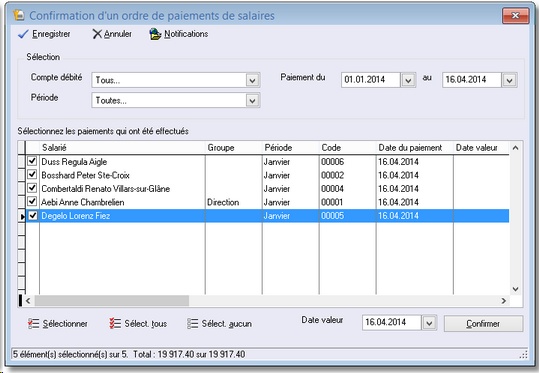The width and height of the screenshot is (539, 373).
Task: Click the 'Direction' group cell
Action: point(223,202)
